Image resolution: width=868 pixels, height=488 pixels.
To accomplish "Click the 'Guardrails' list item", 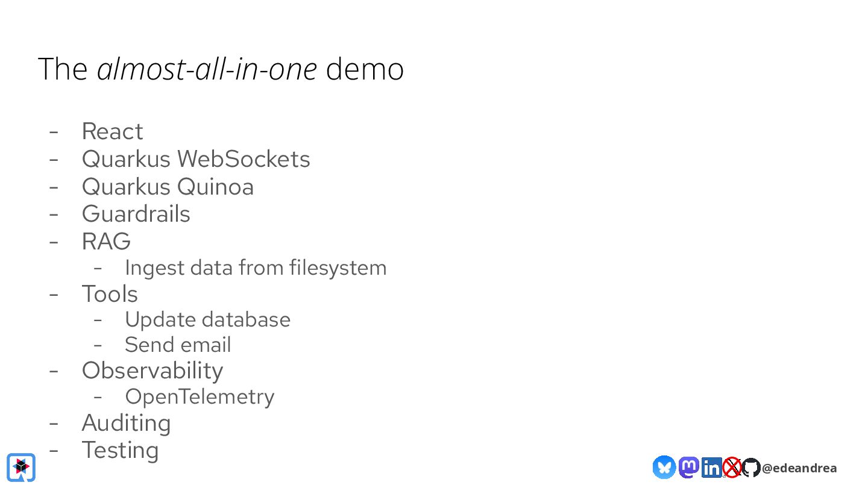I will point(136,214).
